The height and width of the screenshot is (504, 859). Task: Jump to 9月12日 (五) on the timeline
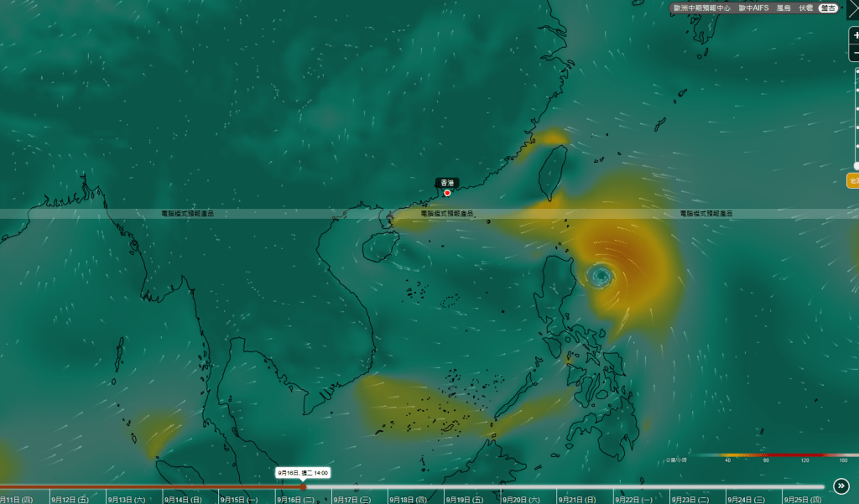(x=70, y=499)
